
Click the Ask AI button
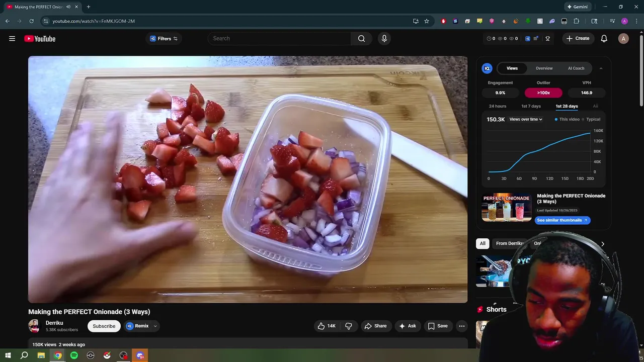click(408, 326)
